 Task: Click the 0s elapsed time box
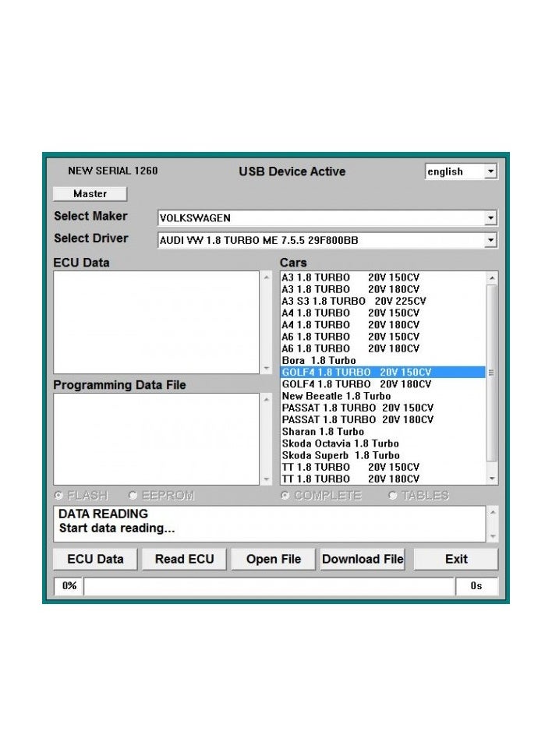pos(476,586)
